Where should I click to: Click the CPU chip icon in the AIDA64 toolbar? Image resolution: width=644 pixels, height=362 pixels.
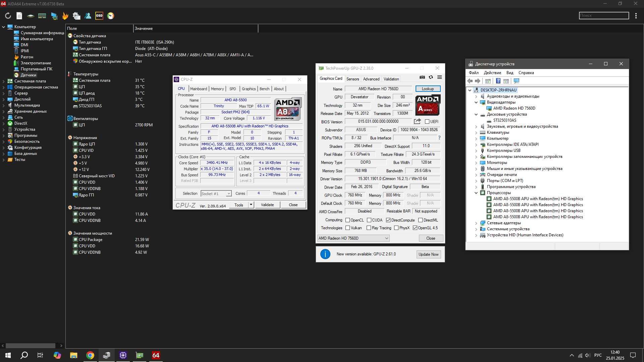pos(31,16)
